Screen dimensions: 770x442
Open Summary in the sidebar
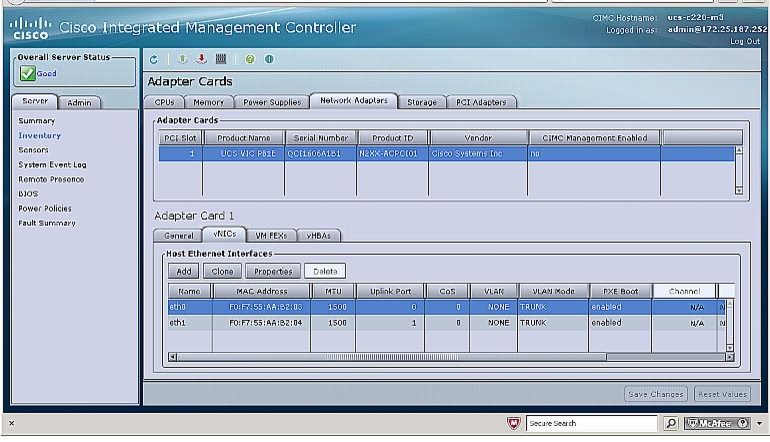click(37, 121)
